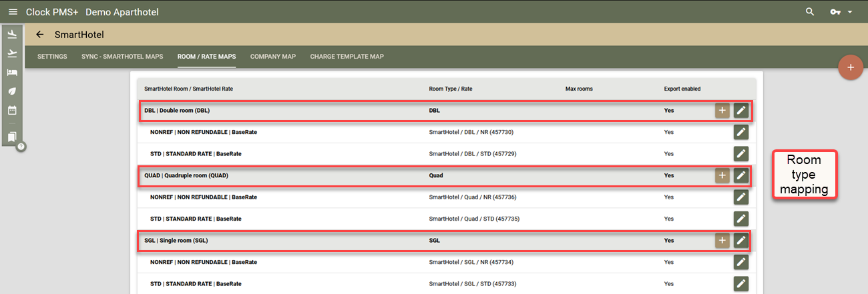Open the Sync - SmartHotel Maps tab
Image resolution: width=868 pixels, height=294 pixels.
click(122, 57)
